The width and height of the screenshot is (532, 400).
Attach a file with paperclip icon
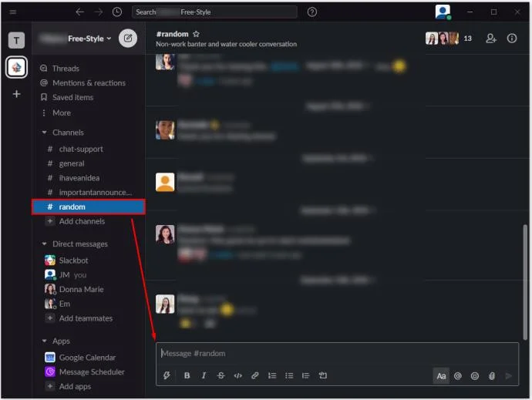tap(492, 376)
